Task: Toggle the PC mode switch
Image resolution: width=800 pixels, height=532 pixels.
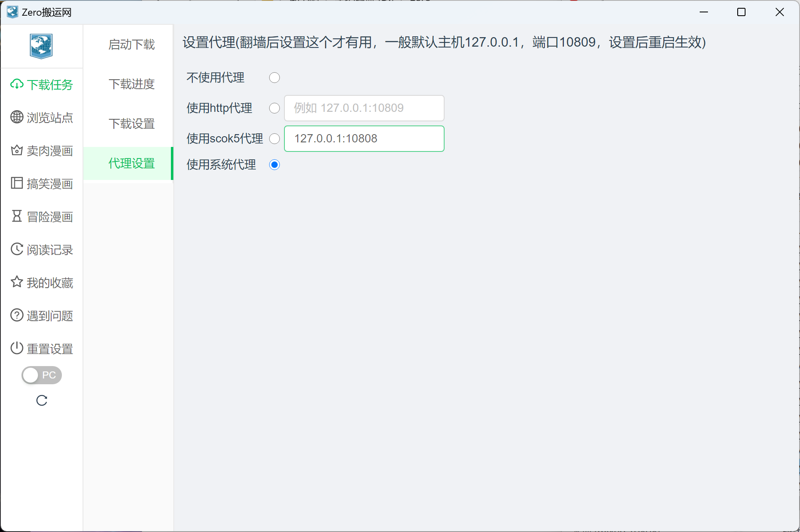Action: pos(42,375)
